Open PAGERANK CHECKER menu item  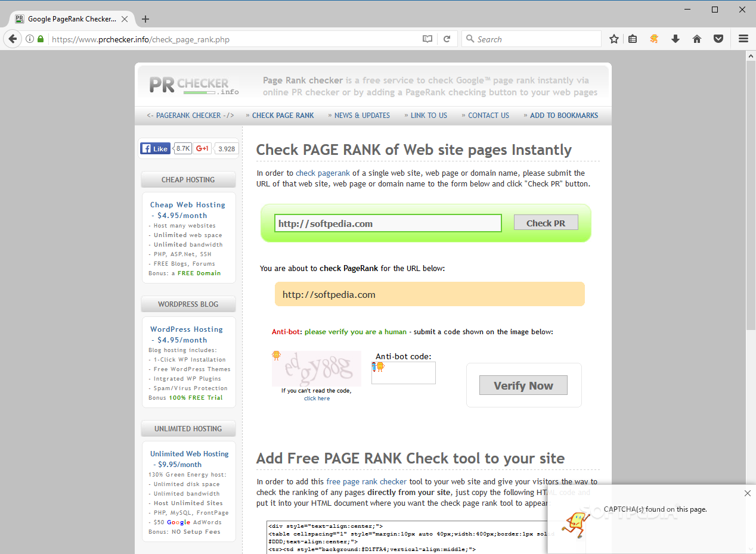point(190,116)
